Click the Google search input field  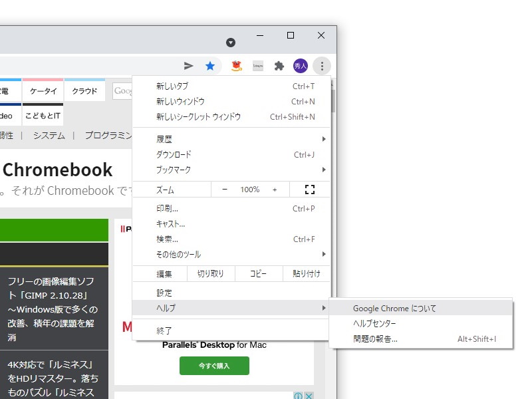click(x=122, y=91)
